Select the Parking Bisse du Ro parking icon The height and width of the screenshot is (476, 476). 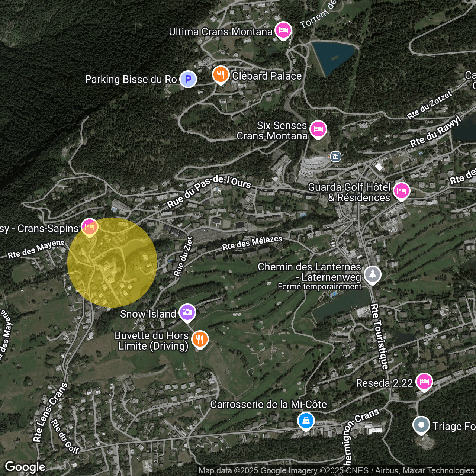pyautogui.click(x=188, y=79)
